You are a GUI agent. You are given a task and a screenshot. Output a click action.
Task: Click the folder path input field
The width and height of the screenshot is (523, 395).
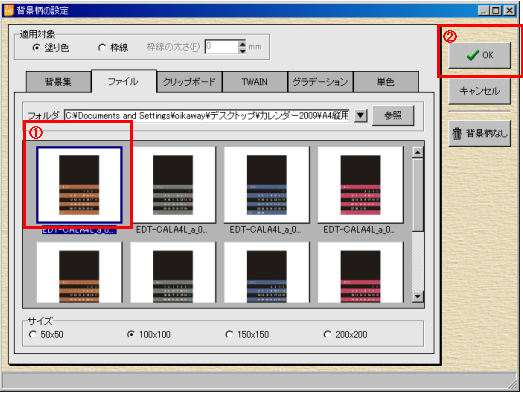point(207,116)
